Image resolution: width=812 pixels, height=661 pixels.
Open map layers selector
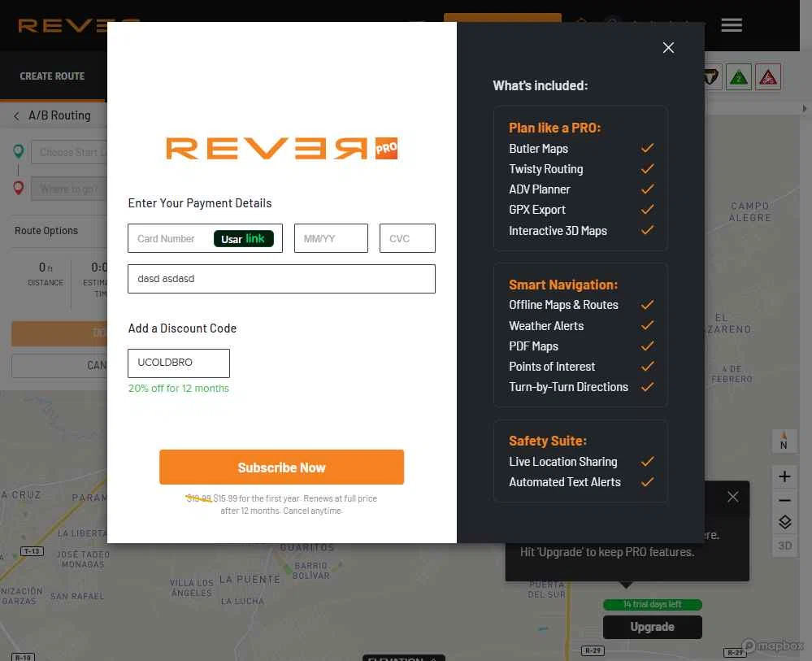pyautogui.click(x=784, y=522)
